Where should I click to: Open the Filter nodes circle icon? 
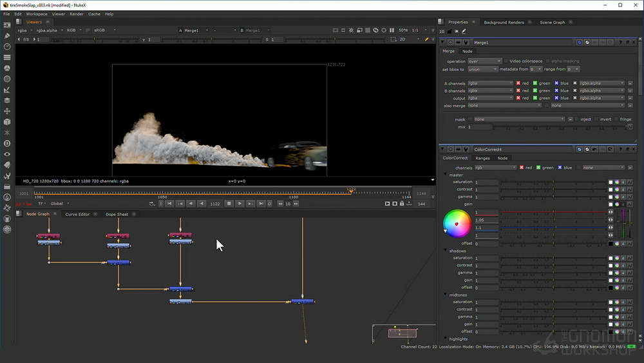(7, 79)
